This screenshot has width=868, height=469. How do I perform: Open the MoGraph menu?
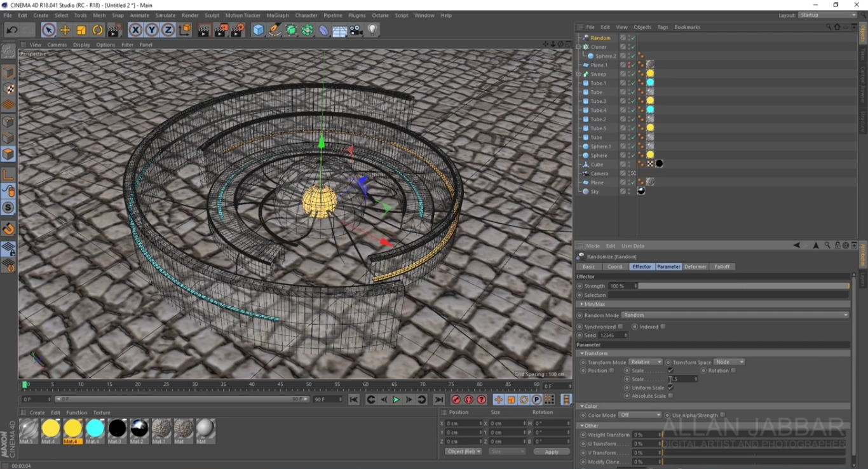277,15
